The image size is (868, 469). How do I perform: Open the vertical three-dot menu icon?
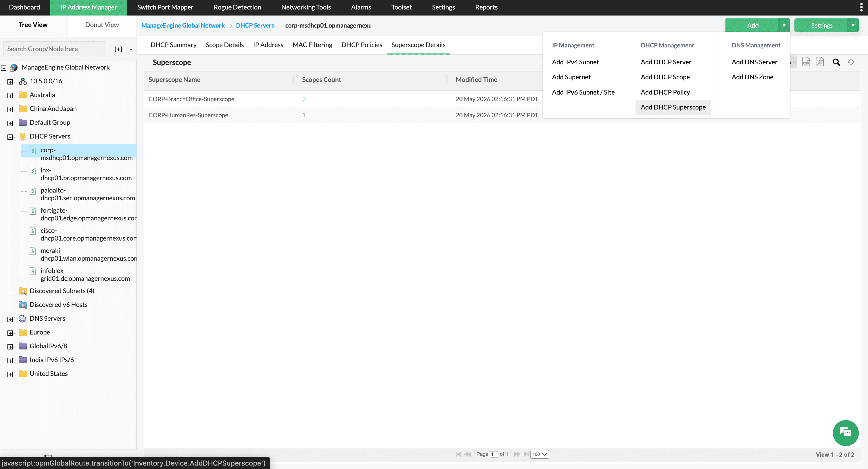[861, 7]
